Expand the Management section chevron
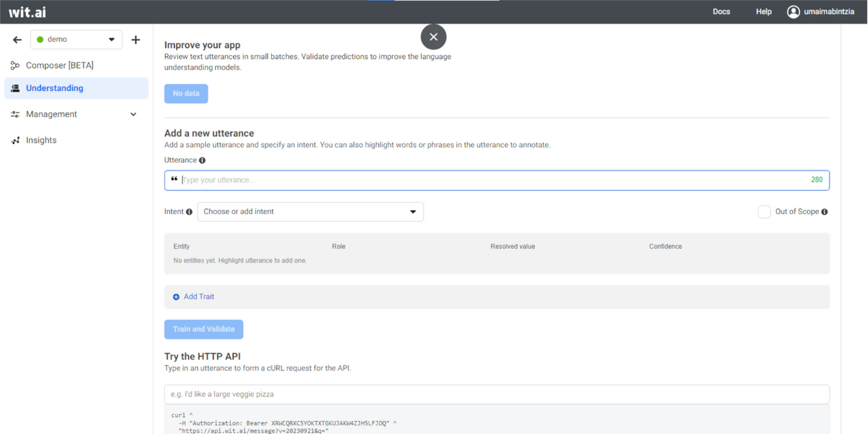 coord(133,114)
